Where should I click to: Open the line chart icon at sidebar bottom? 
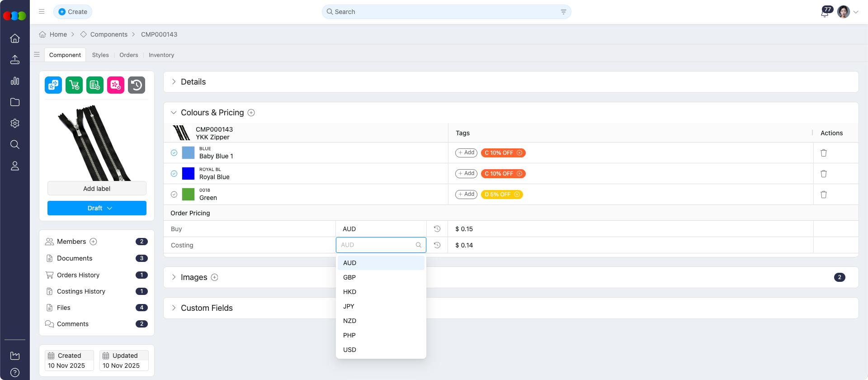(x=15, y=356)
